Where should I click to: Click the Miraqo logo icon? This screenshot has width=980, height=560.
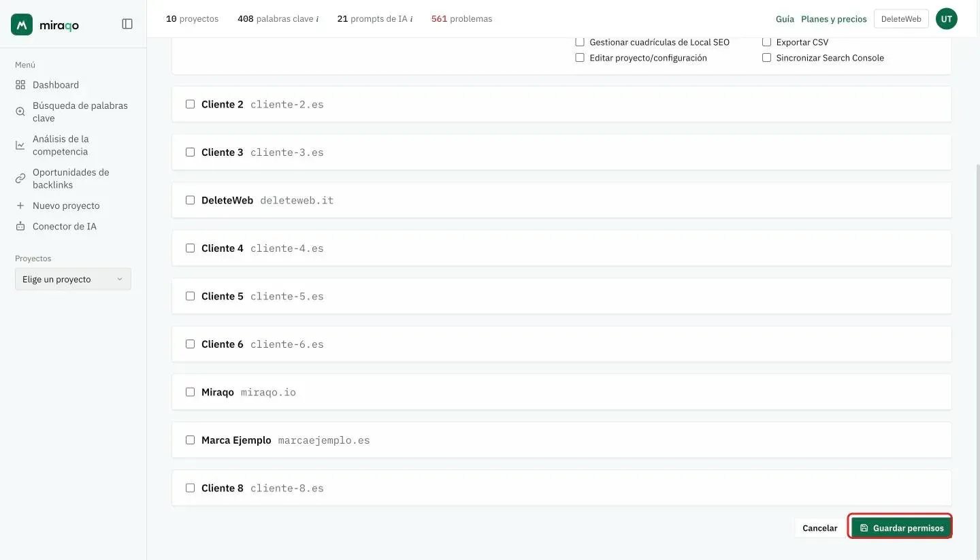[22, 24]
